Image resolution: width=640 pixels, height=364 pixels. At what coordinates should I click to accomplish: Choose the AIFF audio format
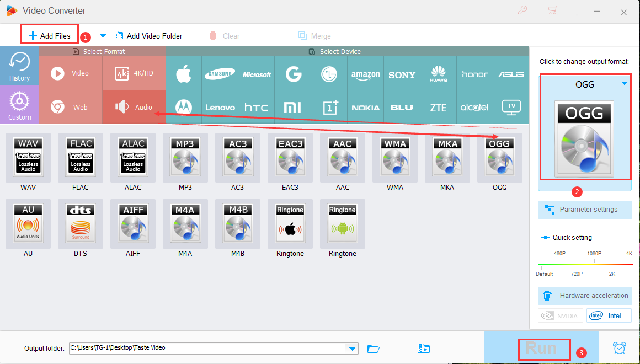[133, 223]
